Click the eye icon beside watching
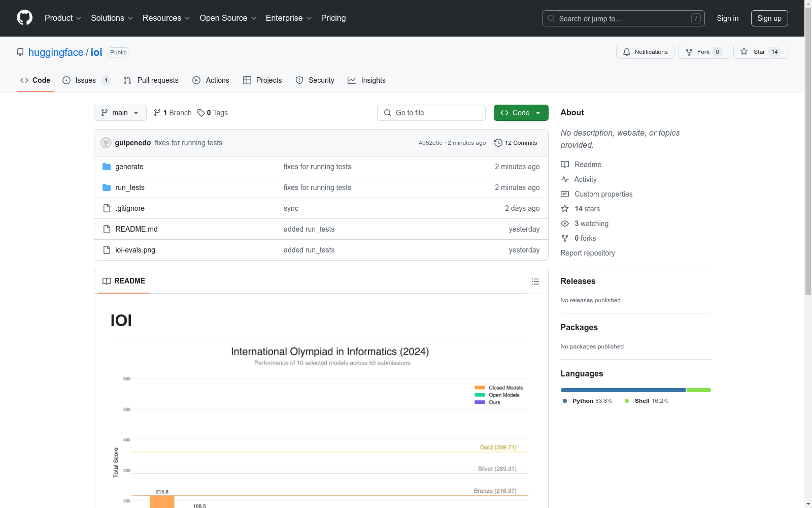This screenshot has width=812, height=508. click(565, 224)
